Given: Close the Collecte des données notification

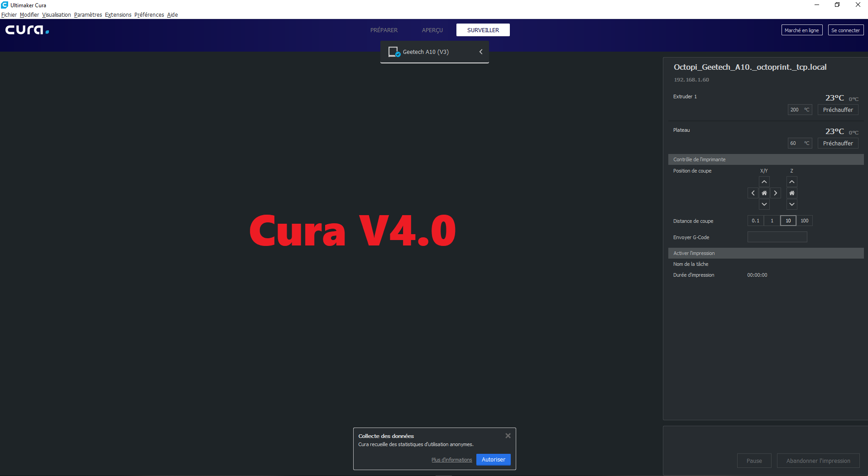Looking at the screenshot, I should coord(508,436).
